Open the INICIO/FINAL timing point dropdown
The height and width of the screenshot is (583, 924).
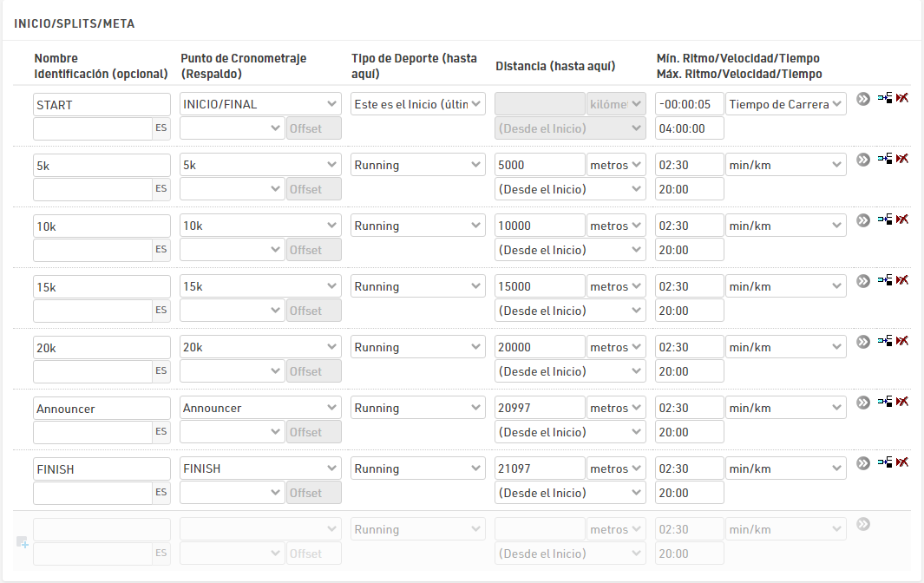[x=260, y=104]
